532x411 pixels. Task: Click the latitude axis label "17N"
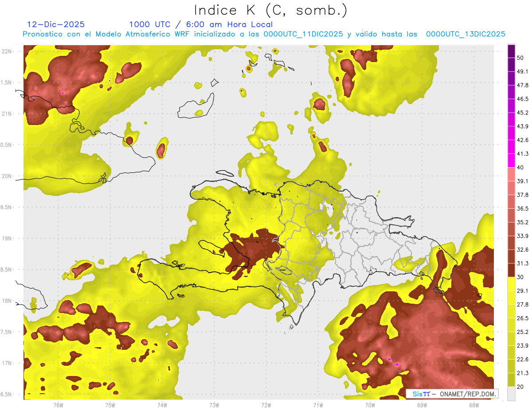6,363
